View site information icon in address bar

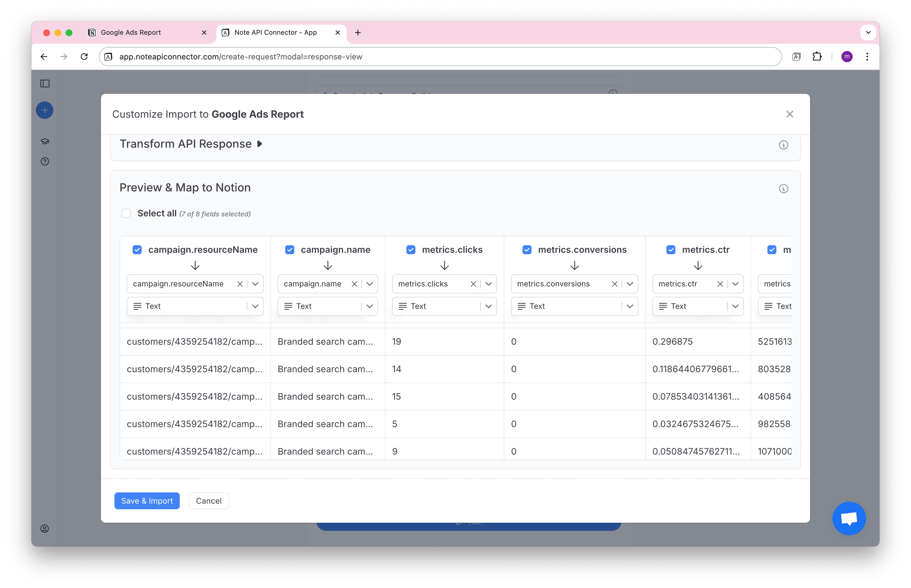tap(109, 57)
